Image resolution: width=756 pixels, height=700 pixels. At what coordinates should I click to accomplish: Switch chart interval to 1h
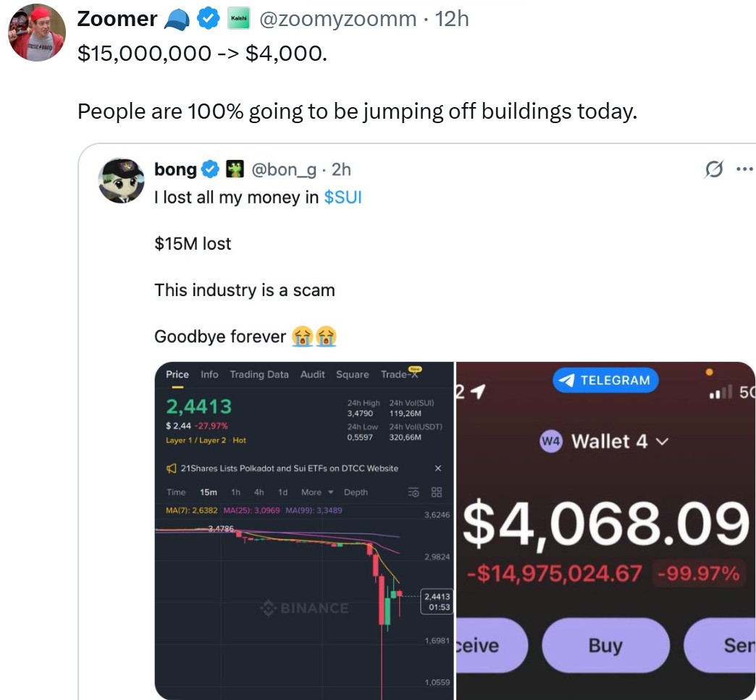[235, 492]
